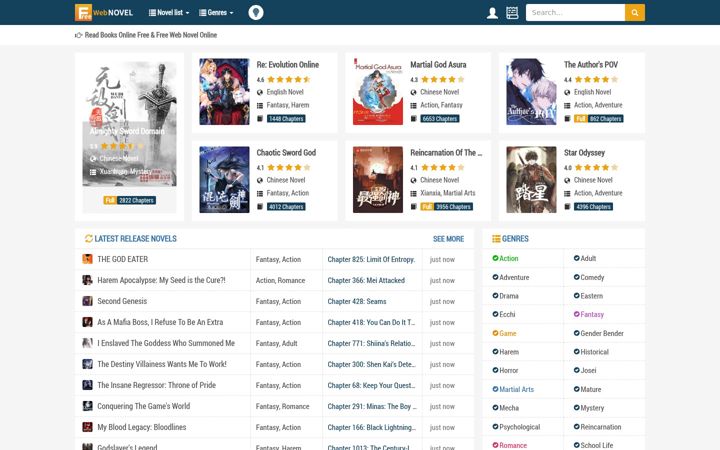
Task: Click the orange search magnifier button
Action: (x=635, y=12)
